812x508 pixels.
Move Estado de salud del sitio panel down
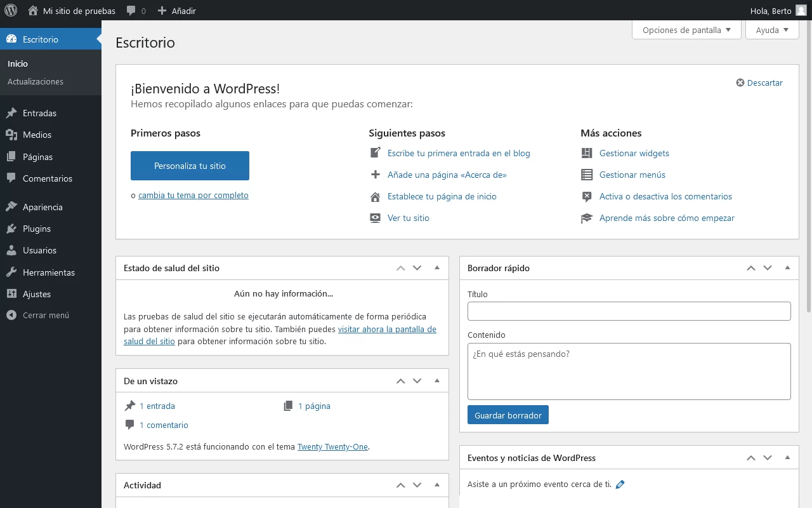click(x=417, y=268)
